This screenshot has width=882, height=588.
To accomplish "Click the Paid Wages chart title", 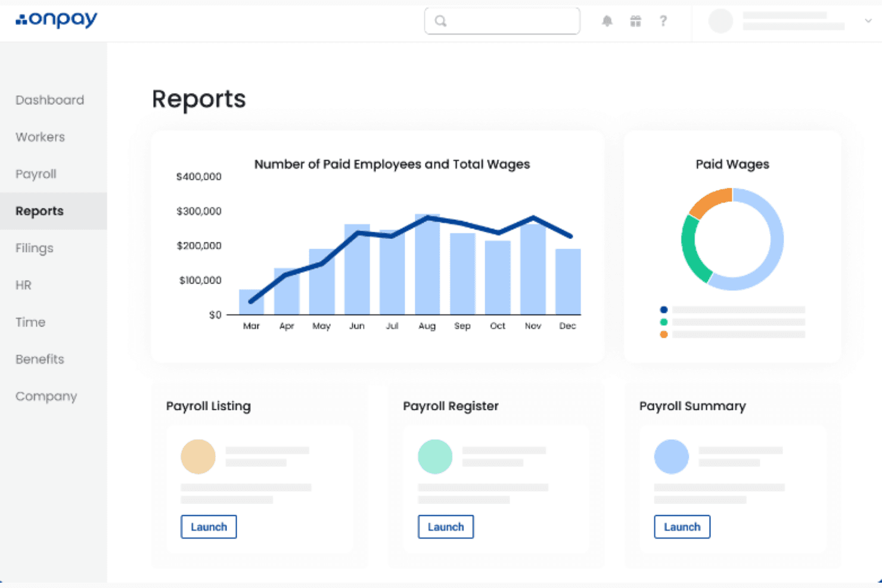I will 732,164.
